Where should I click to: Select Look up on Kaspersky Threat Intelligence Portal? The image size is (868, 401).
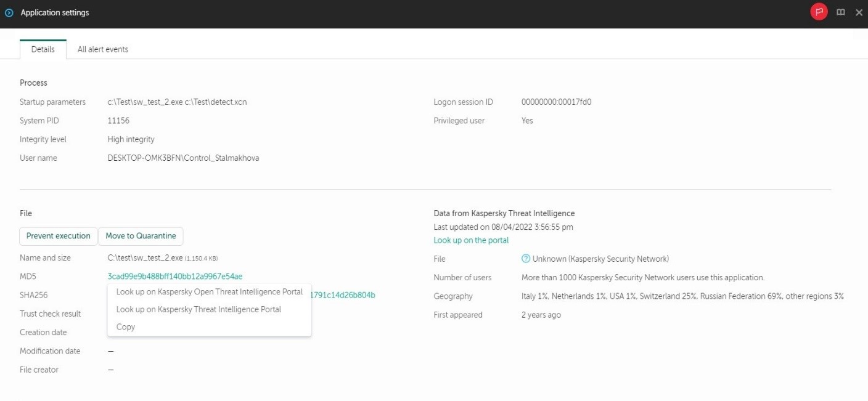point(199,309)
